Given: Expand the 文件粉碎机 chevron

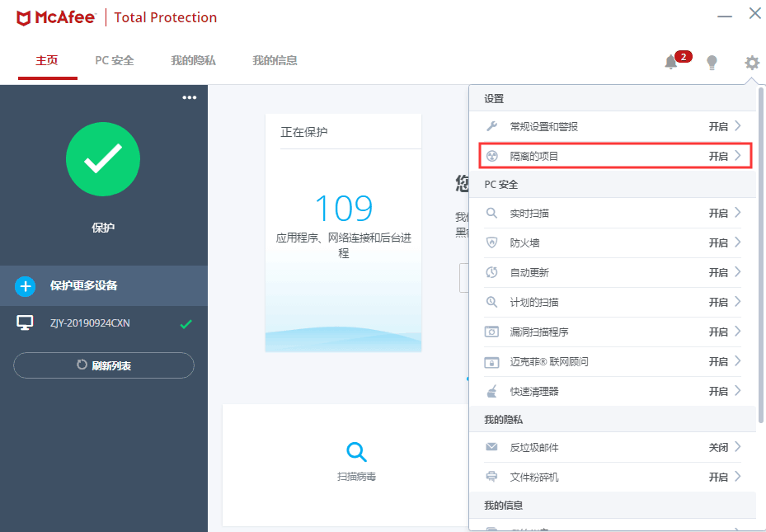Looking at the screenshot, I should (x=738, y=476).
